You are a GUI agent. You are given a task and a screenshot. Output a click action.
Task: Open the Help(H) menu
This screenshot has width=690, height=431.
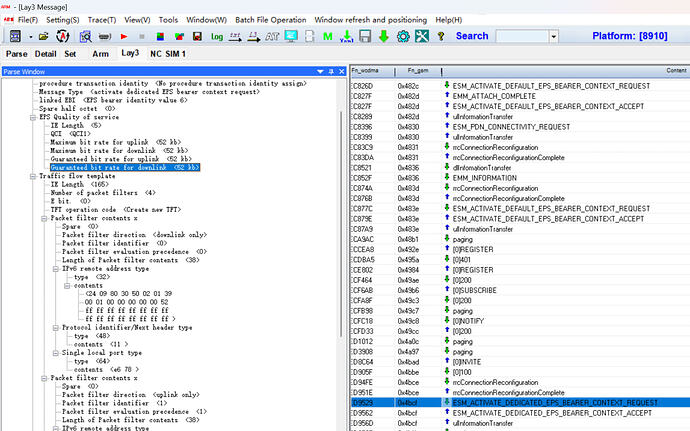point(448,20)
